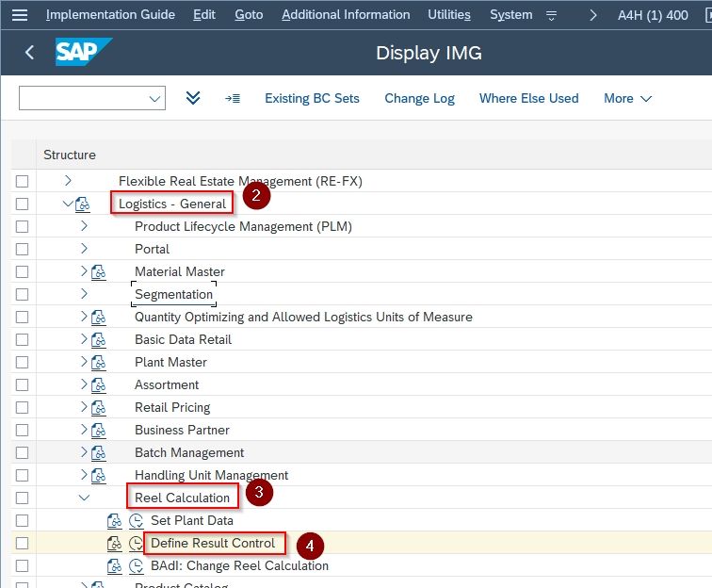
Task: Open documentation icon for Assortment
Action: coord(99,384)
